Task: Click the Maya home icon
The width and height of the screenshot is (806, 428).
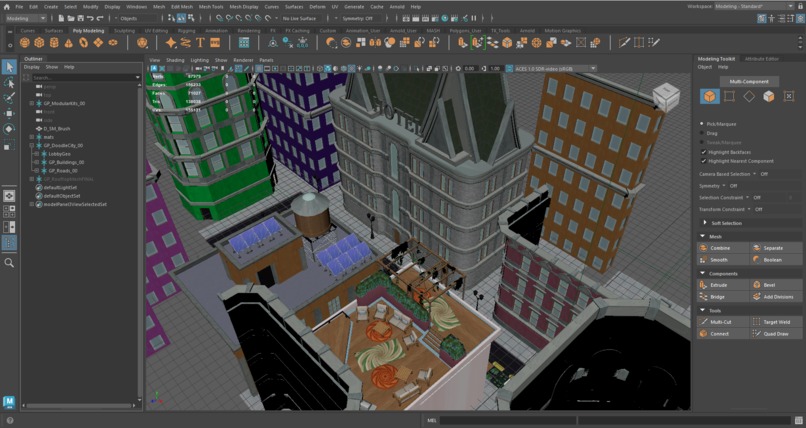Action: tap(6, 7)
